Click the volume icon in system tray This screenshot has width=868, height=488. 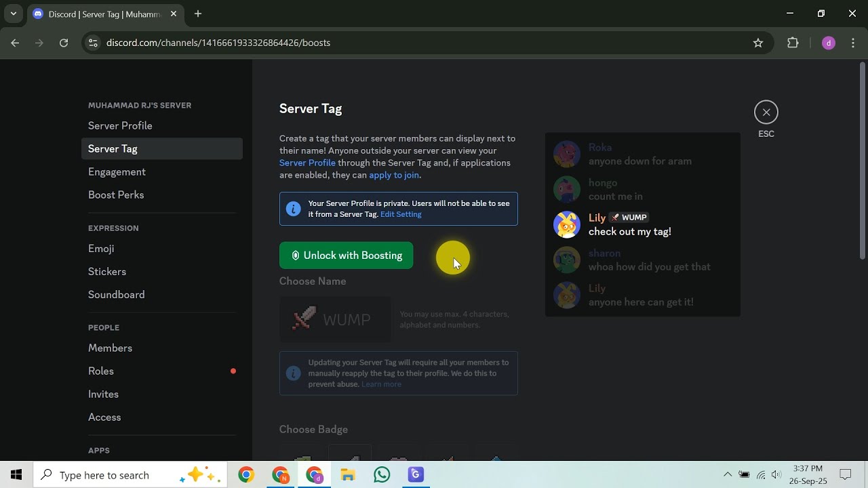coord(776,475)
